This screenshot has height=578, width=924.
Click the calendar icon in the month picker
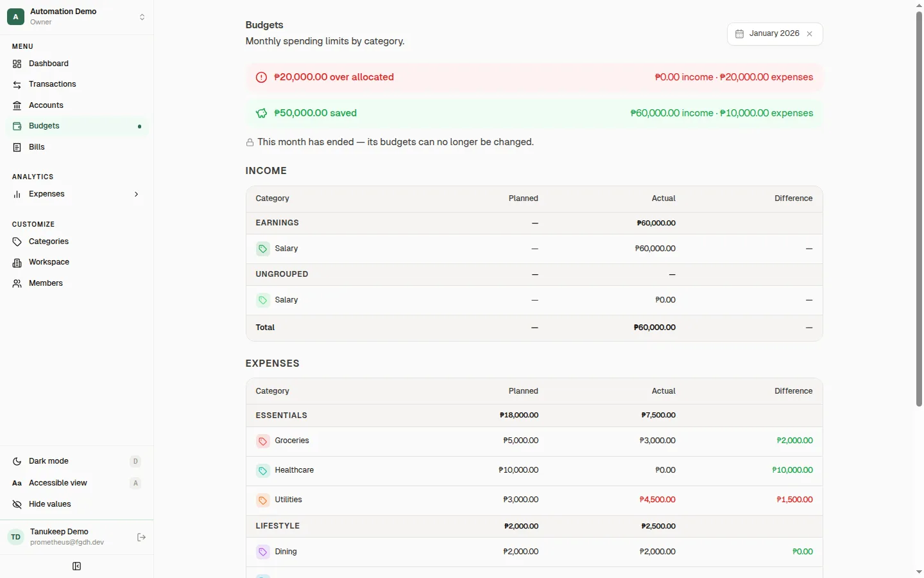pyautogui.click(x=739, y=34)
